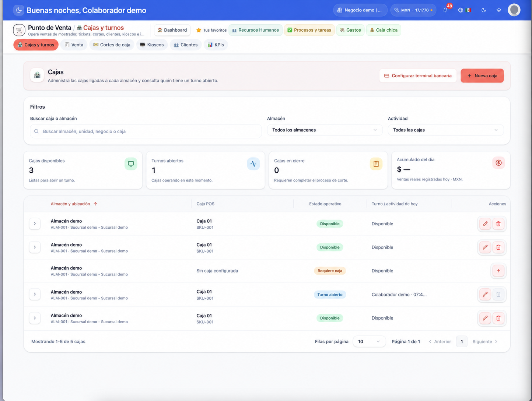This screenshot has height=401, width=532.
Task: Add a caja using the plus icon in Requiere caja row
Action: (x=498, y=271)
